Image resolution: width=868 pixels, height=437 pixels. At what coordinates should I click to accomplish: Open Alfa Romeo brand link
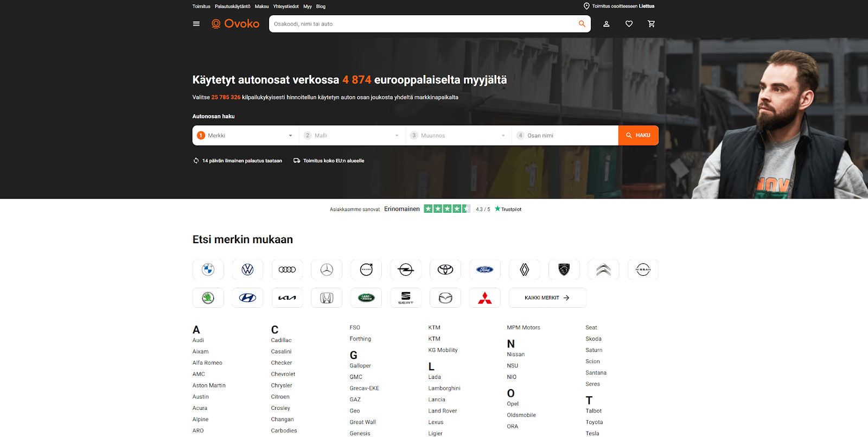coord(207,363)
